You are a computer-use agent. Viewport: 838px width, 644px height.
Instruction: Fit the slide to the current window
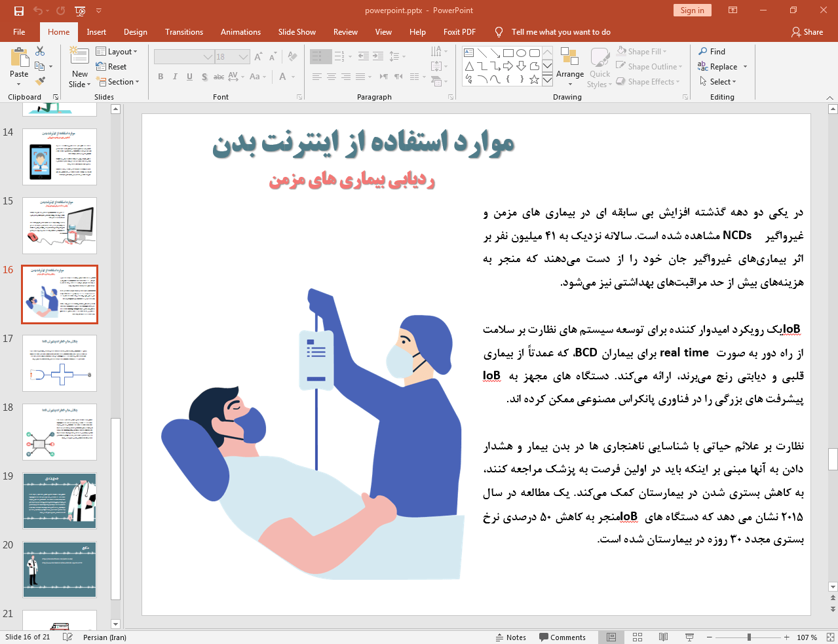pyautogui.click(x=830, y=637)
